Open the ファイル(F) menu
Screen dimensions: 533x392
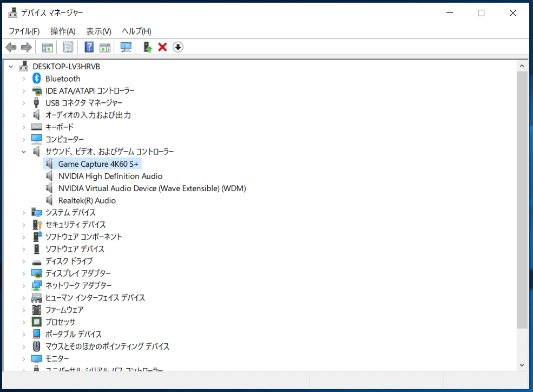(24, 31)
